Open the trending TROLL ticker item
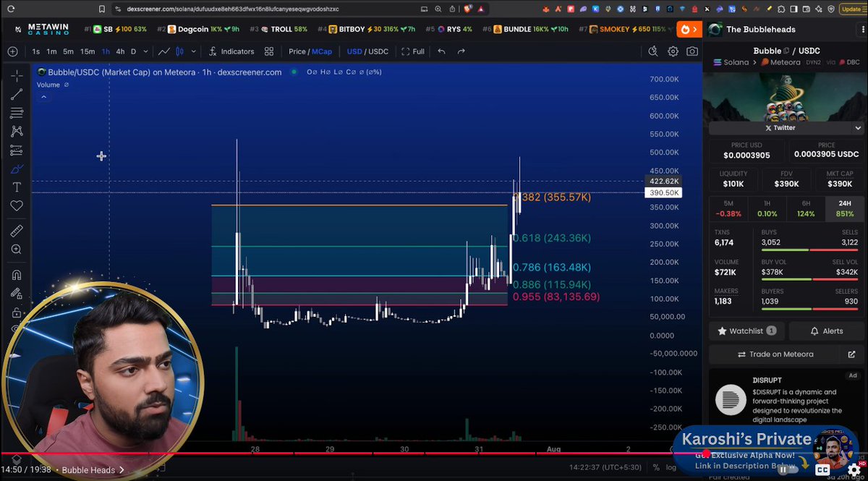868x481 pixels. 278,30
